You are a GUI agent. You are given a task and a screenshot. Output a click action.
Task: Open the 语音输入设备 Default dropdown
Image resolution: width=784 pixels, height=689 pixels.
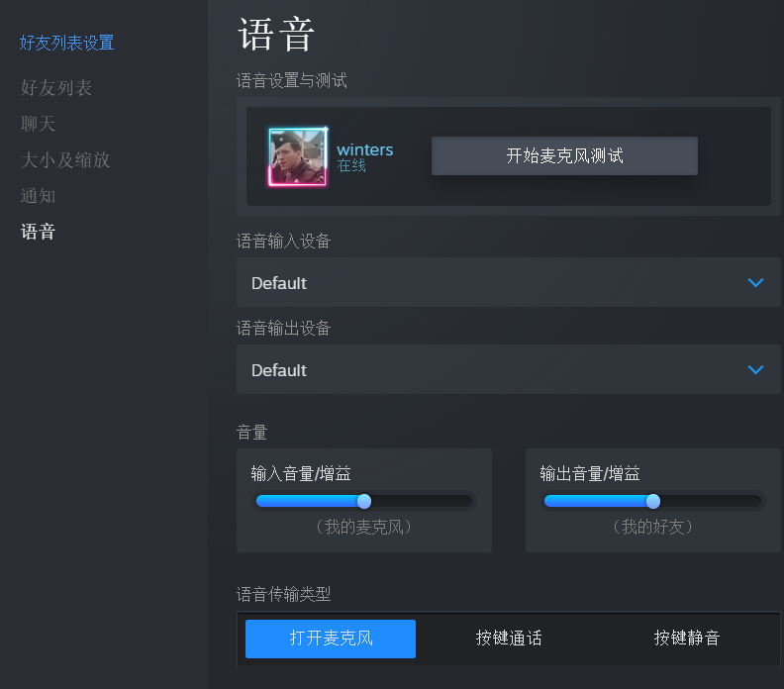(509, 282)
